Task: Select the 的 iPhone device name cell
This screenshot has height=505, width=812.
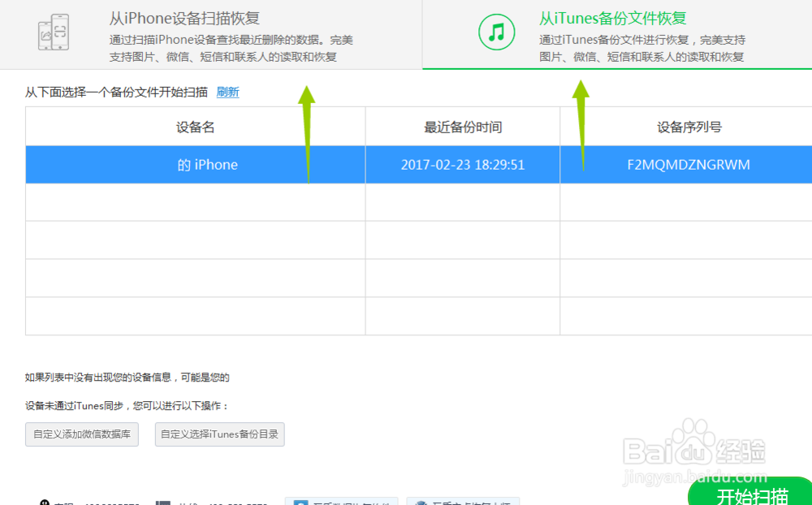Action: [195, 165]
